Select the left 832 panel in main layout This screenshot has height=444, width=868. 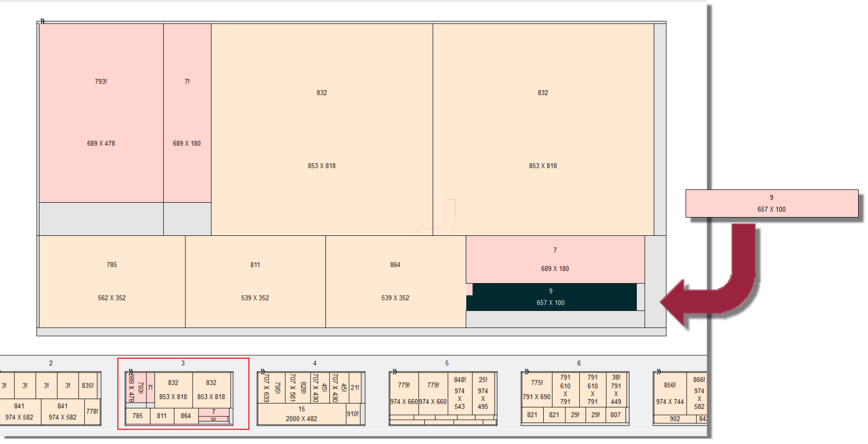coord(321,129)
